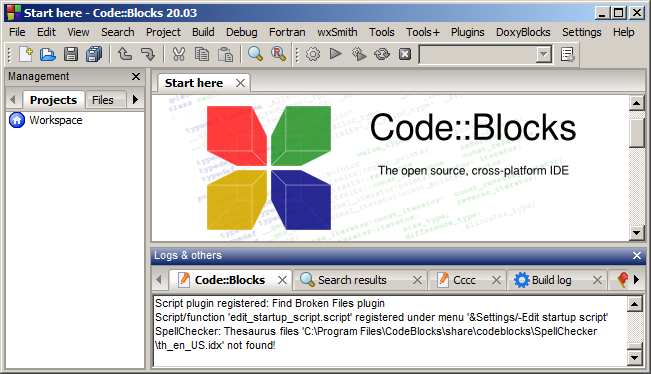Image resolution: width=651 pixels, height=374 pixels.
Task: Click the Build and run icon
Action: click(359, 54)
